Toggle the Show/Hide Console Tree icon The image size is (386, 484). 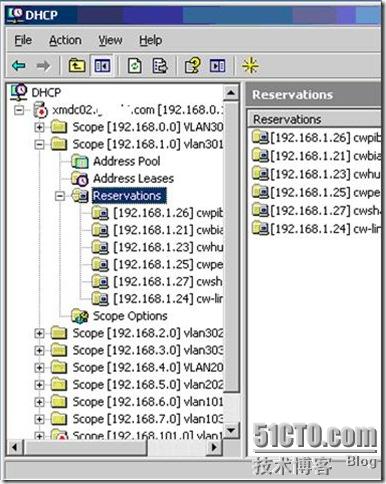(102, 66)
